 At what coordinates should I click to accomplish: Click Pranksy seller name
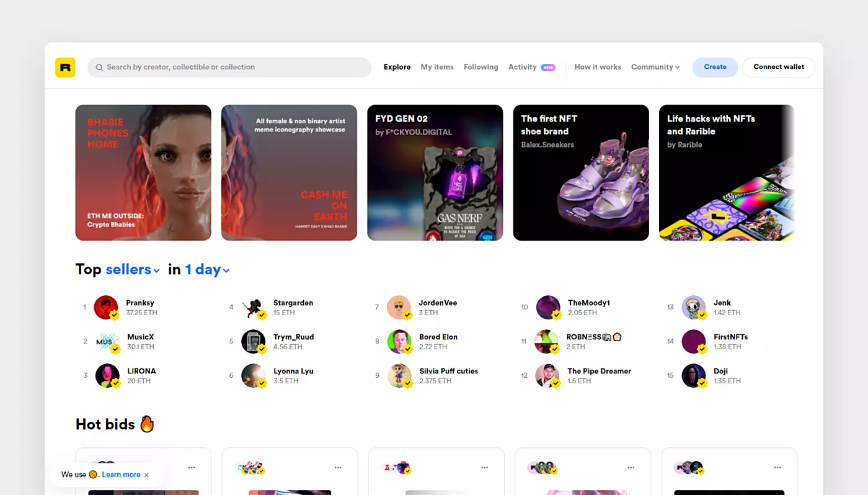pos(140,303)
